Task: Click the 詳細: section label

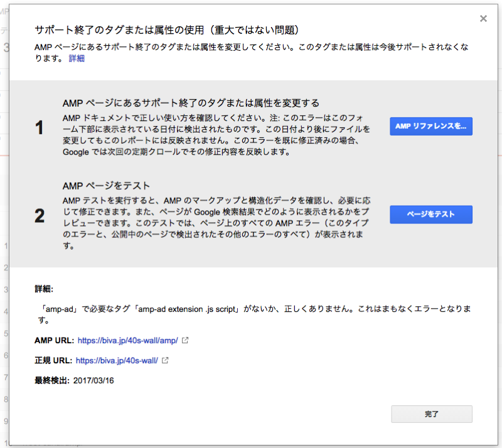Action: [x=44, y=289]
